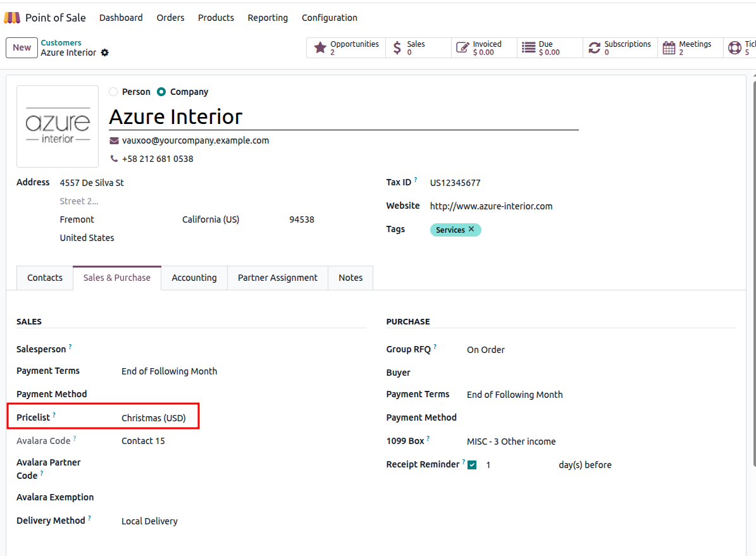Go to Customers breadcrumb link
The height and width of the screenshot is (556, 756).
coord(61,43)
